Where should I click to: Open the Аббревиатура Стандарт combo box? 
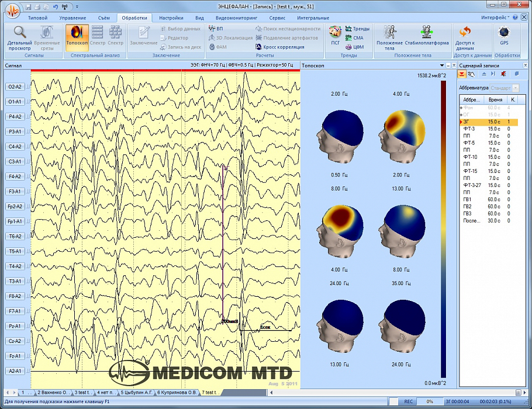(516, 88)
